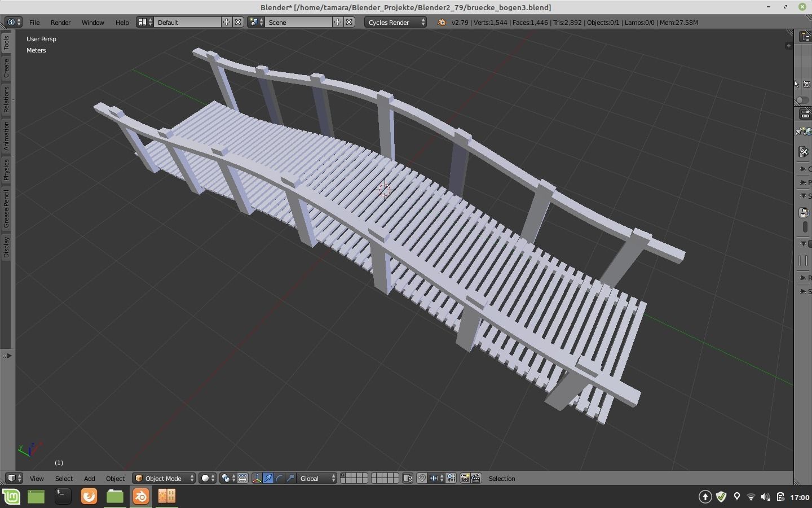This screenshot has width=812, height=508.
Task: Open the Object Mode dropdown
Action: 164,478
